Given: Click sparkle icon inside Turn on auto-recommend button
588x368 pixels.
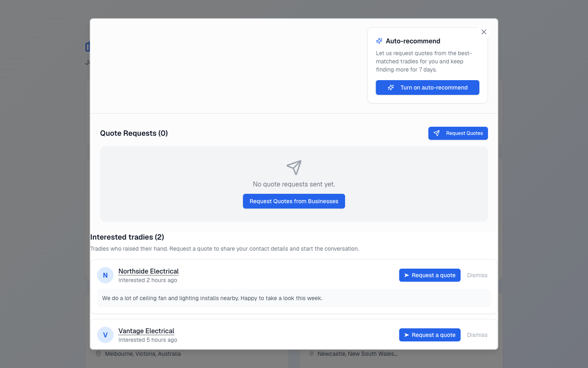Looking at the screenshot, I should 391,88.
